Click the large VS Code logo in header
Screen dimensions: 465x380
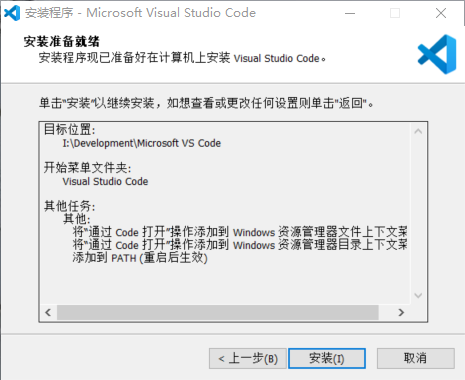437,54
